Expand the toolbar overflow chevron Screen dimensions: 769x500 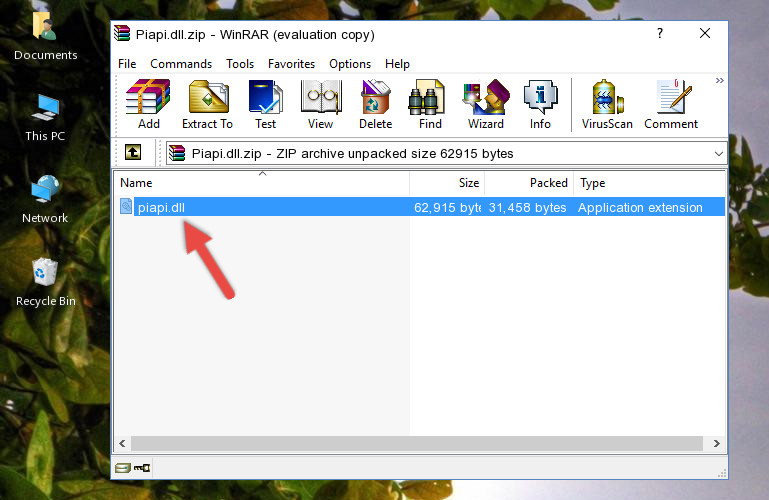tap(719, 80)
